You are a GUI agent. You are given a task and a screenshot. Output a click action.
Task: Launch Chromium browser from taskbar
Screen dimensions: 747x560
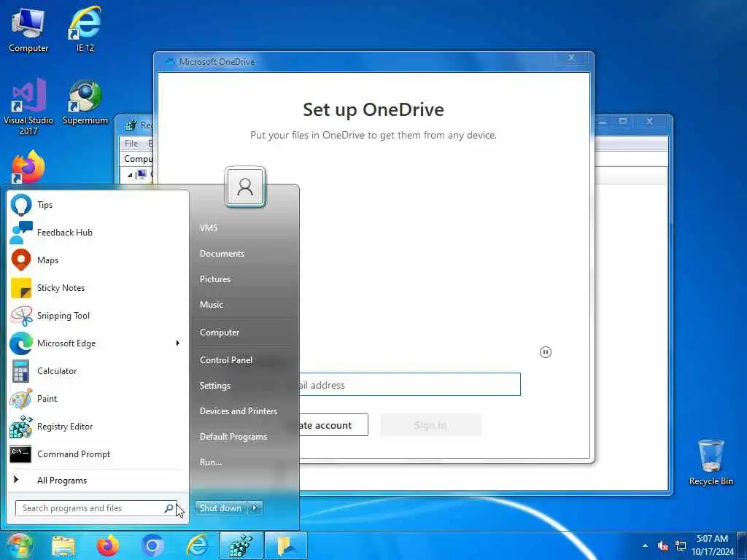pos(152,546)
